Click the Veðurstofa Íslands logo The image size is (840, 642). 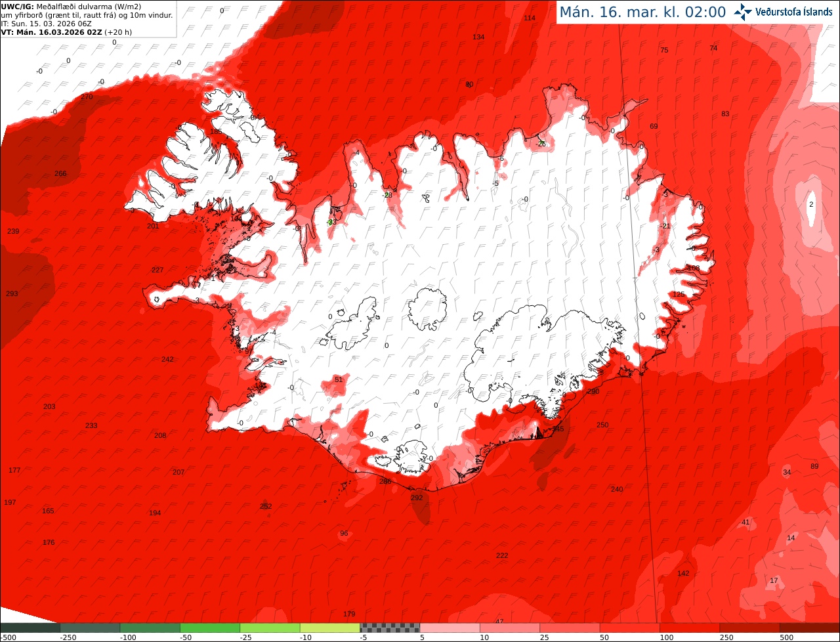tap(784, 12)
